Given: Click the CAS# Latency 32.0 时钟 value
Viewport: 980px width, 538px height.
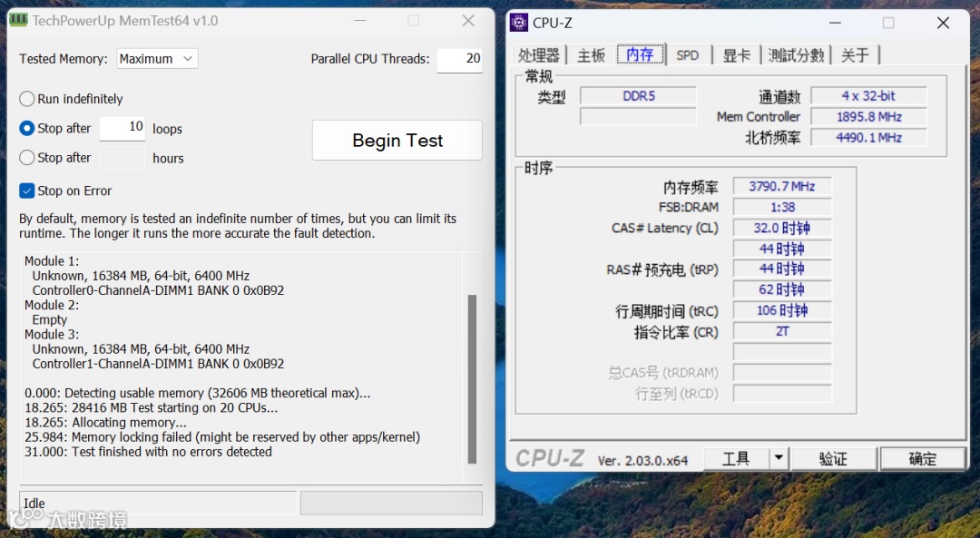Looking at the screenshot, I should 782,228.
